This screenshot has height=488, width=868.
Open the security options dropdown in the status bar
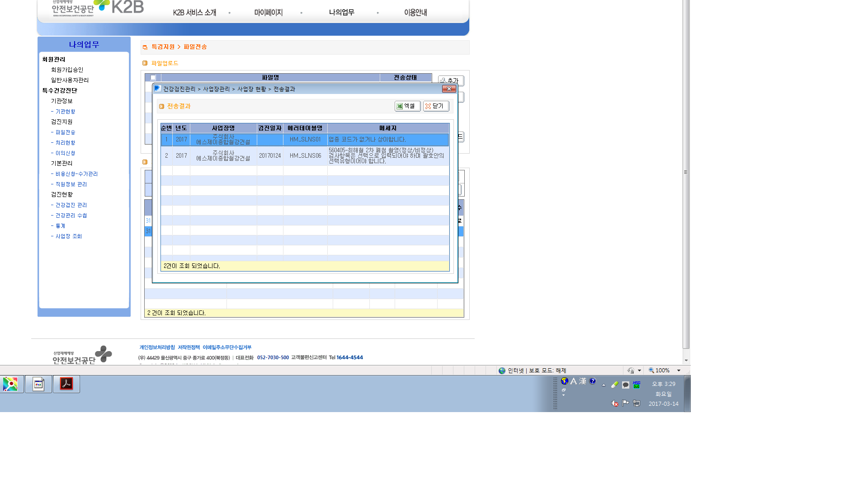(639, 371)
